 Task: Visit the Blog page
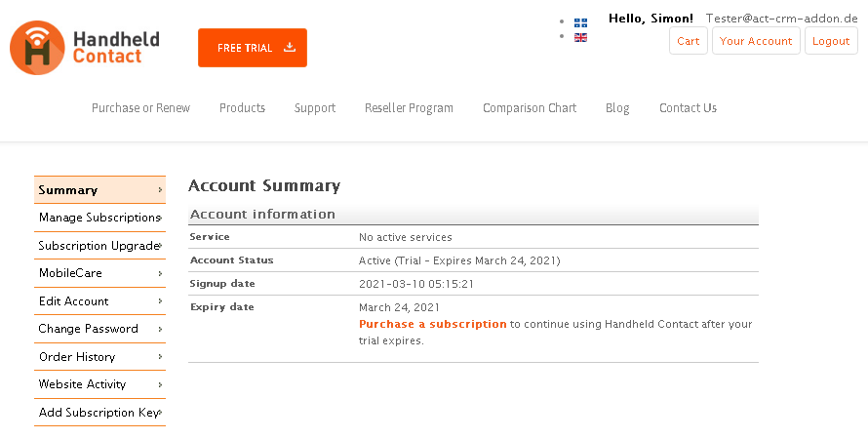click(x=617, y=108)
